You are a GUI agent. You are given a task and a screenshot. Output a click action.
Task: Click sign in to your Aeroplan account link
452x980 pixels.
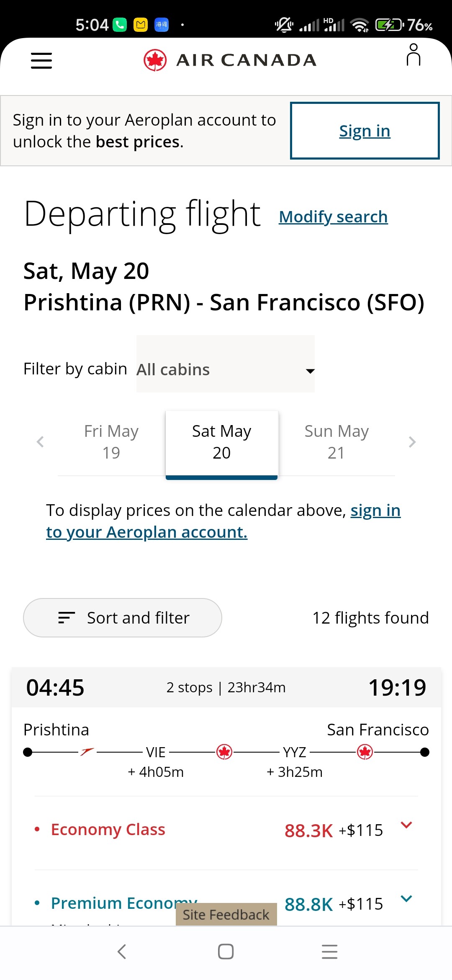coord(146,532)
